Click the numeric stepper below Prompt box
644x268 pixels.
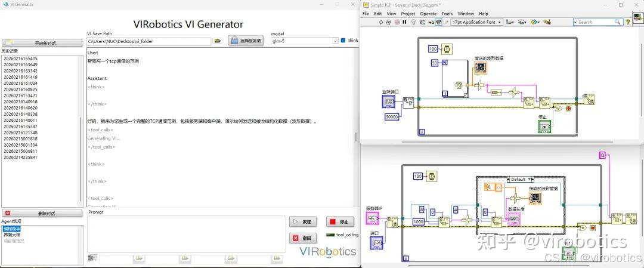(x=89, y=258)
